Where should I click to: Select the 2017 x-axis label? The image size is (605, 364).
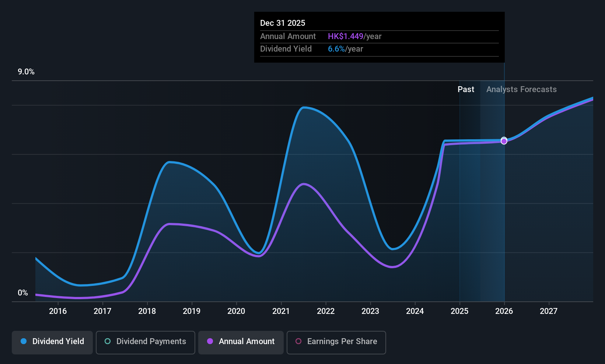102,311
